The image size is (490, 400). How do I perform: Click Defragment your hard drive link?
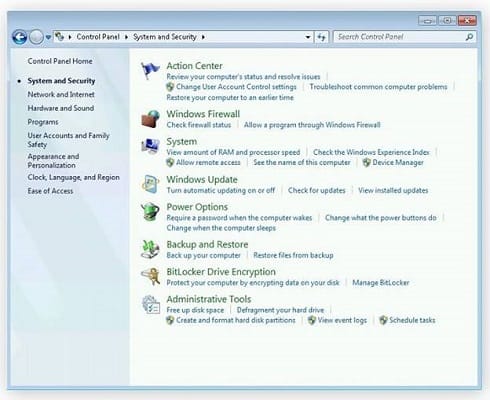pos(280,310)
